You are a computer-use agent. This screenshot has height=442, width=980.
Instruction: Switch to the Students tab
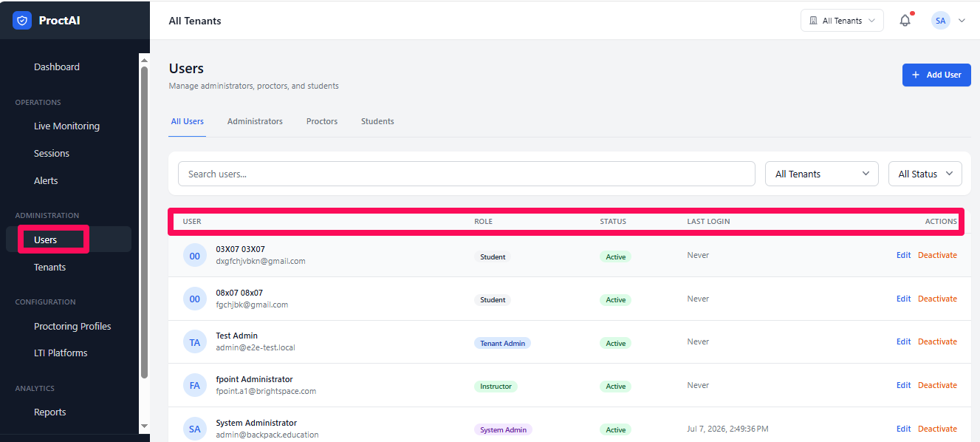(377, 121)
